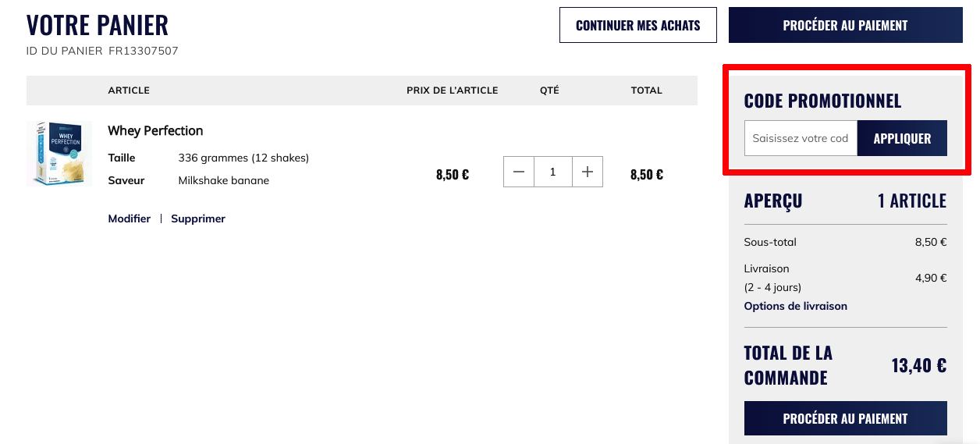Viewport: 980px width, 444px height.
Task: Proceed to payment using the top button
Action: 846,25
